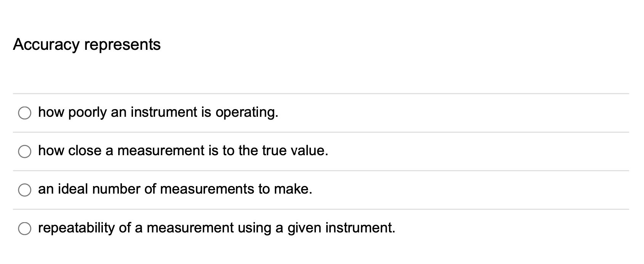The width and height of the screenshot is (644, 264).
Task: Select "repeatability of a measurement using a given instrument"
Action: pyautogui.click(x=25, y=229)
